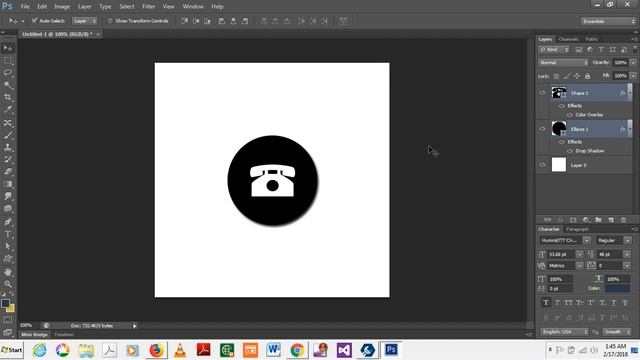The height and width of the screenshot is (360, 640).
Task: Switch to the Paragraph tab
Action: 577,229
